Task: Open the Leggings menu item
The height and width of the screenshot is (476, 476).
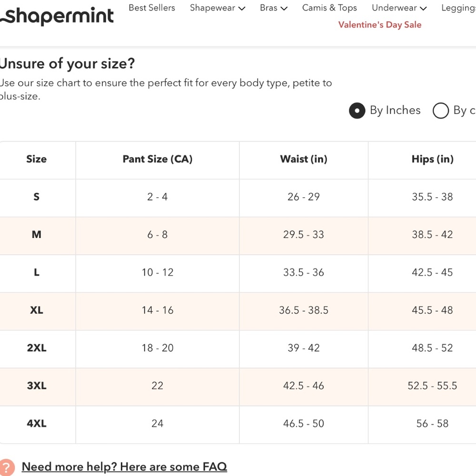Action: pos(458,8)
